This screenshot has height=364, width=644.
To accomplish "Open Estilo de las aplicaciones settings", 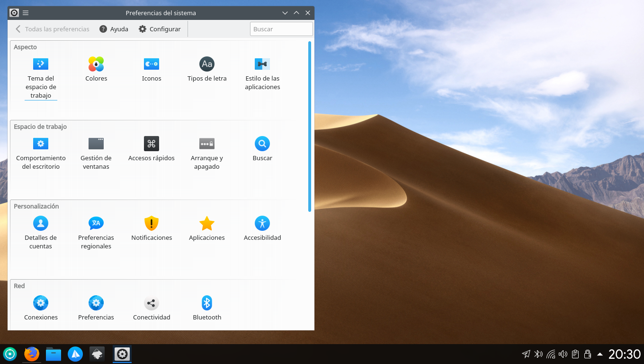I will [262, 73].
